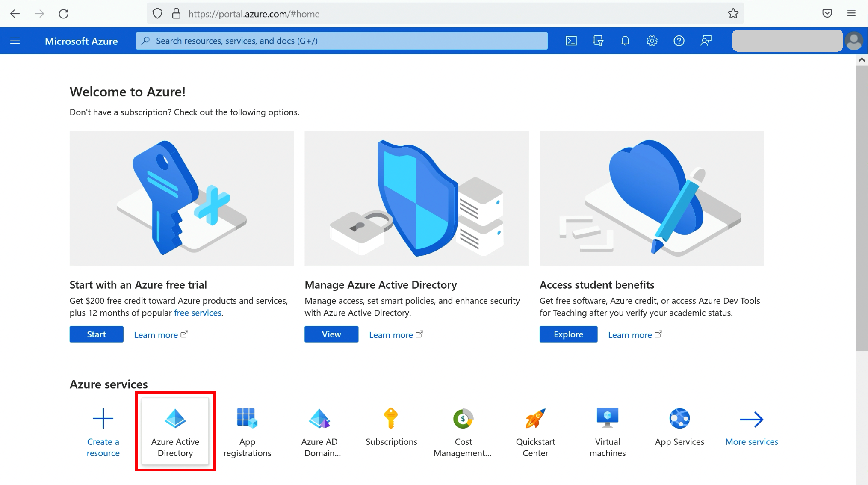Open portal settings gear icon

tap(652, 41)
